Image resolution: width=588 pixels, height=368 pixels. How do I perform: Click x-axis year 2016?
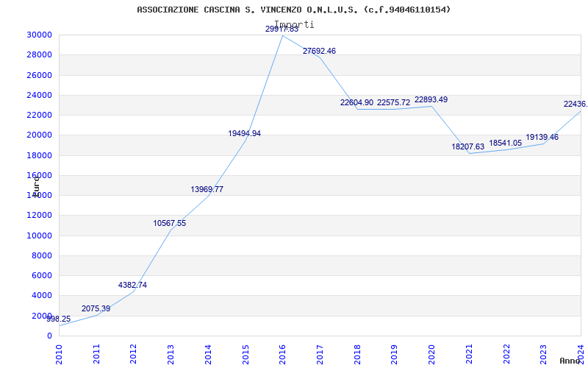click(283, 355)
